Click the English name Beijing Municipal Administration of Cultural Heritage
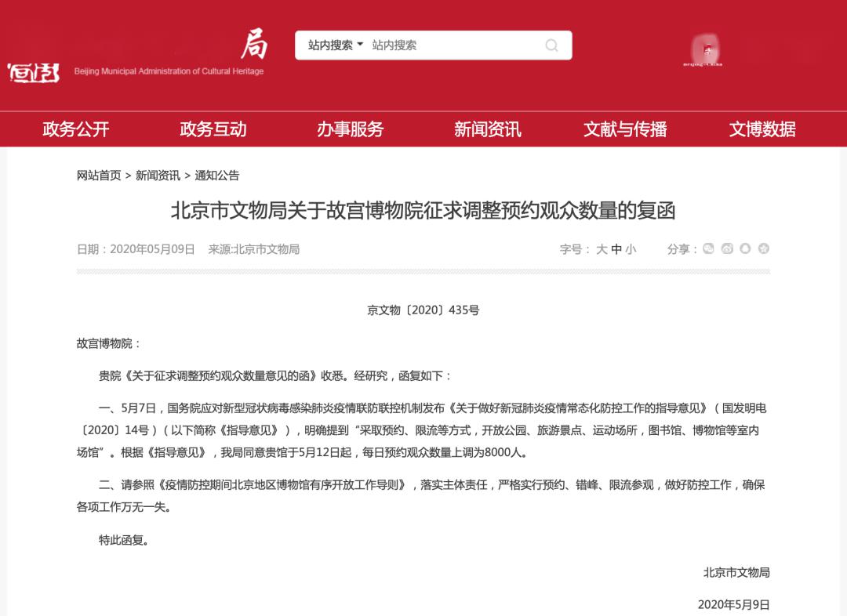This screenshot has width=847, height=616. tap(169, 71)
